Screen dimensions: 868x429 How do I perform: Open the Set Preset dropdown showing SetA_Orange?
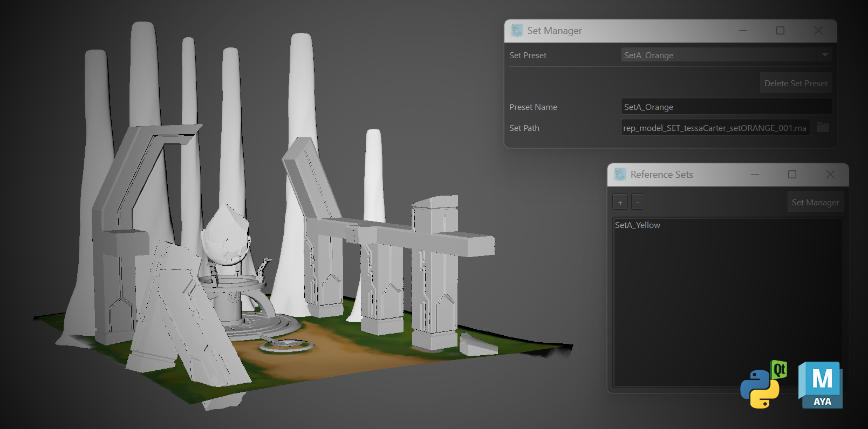click(x=726, y=55)
